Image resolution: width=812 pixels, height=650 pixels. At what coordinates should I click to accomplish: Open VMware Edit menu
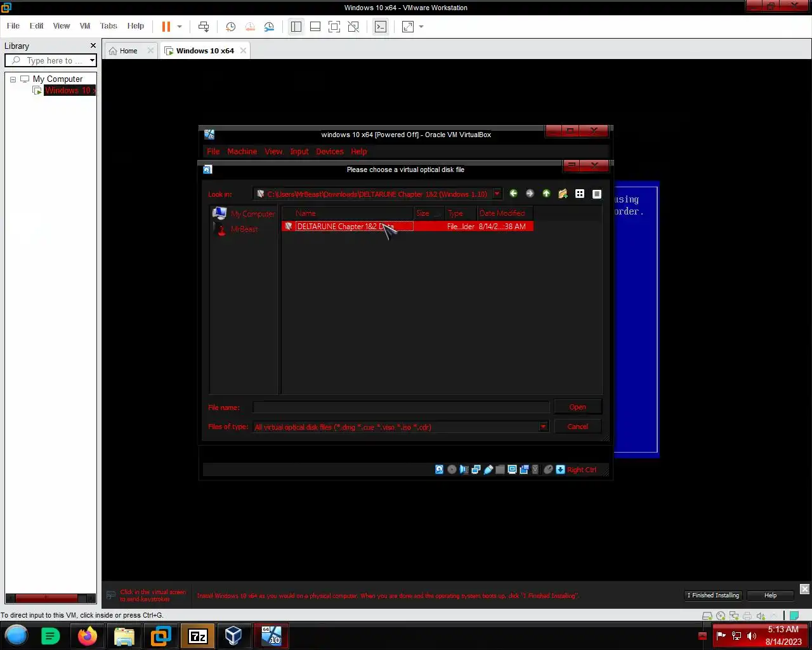pos(37,26)
